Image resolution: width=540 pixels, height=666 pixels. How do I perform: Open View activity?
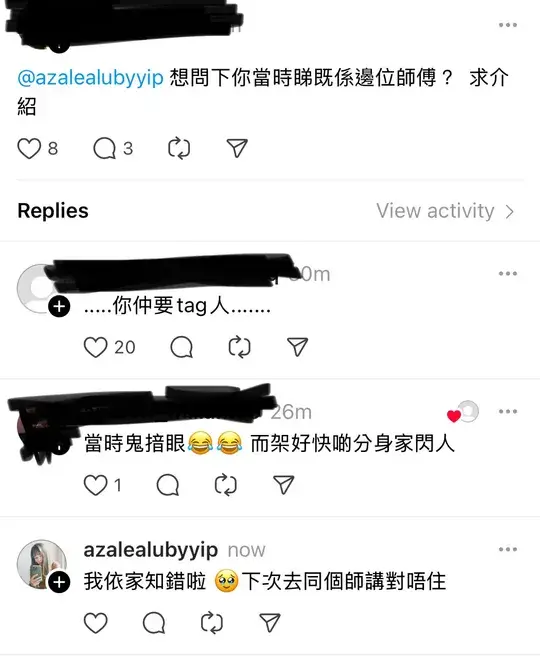[x=445, y=211]
